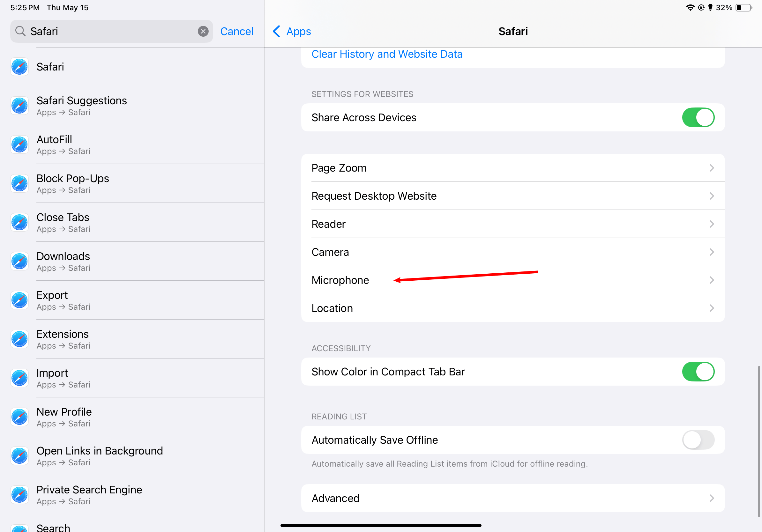Open New Profile search result
This screenshot has width=762, height=532.
pos(132,417)
